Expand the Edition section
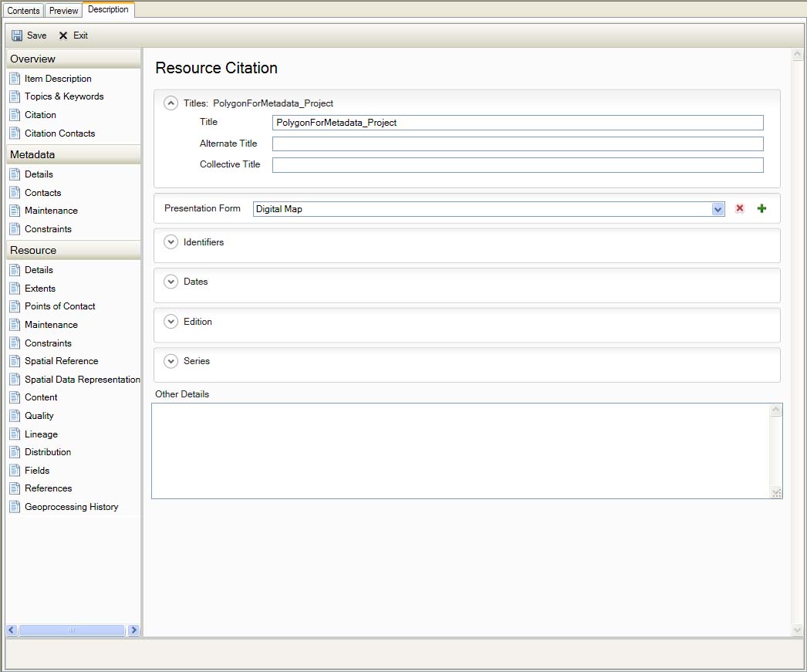Viewport: 807px width, 672px height. click(x=171, y=322)
